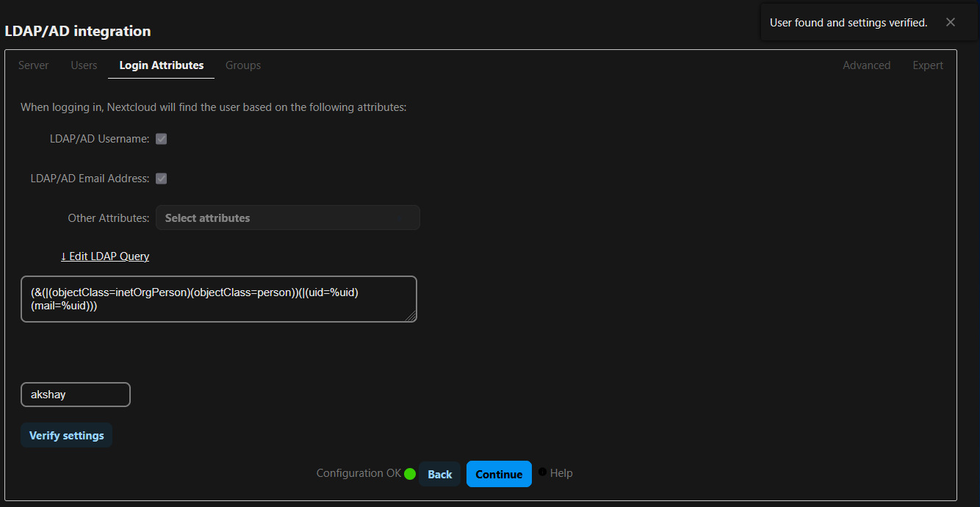Click the 'When logging in, Nextcloud will find' description

coord(214,107)
